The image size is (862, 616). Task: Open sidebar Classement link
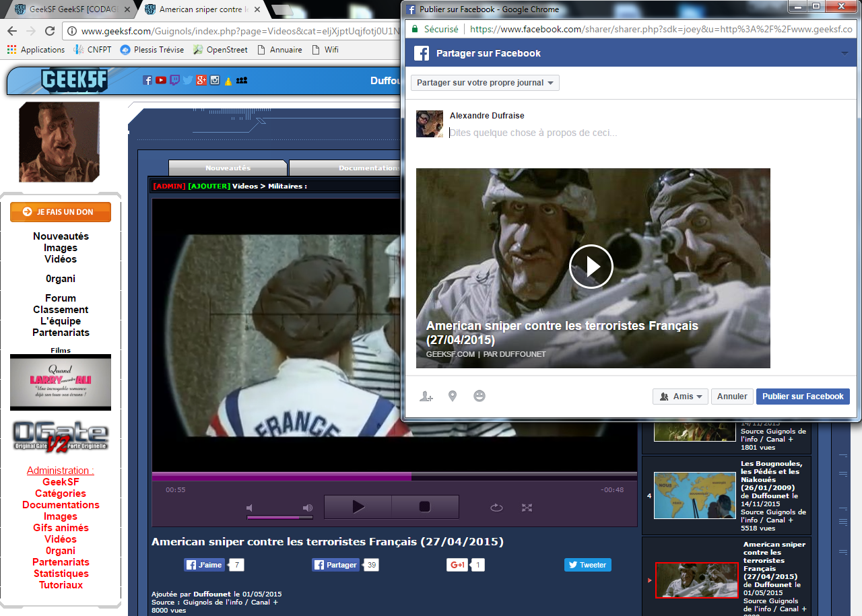(x=61, y=310)
